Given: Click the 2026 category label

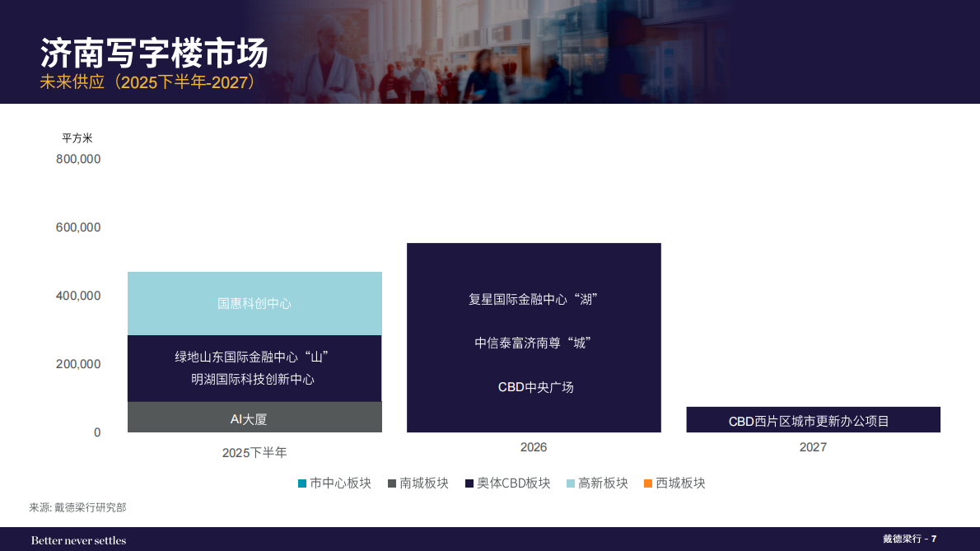Looking at the screenshot, I should [533, 447].
